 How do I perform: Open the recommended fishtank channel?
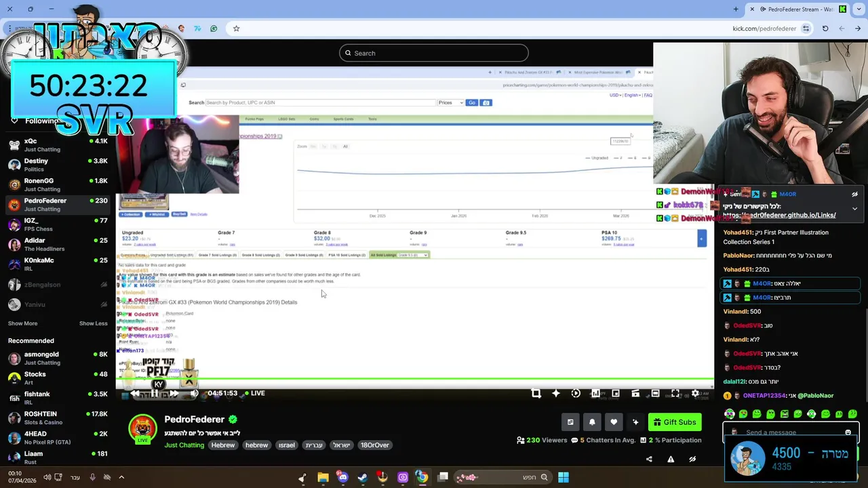58,398
